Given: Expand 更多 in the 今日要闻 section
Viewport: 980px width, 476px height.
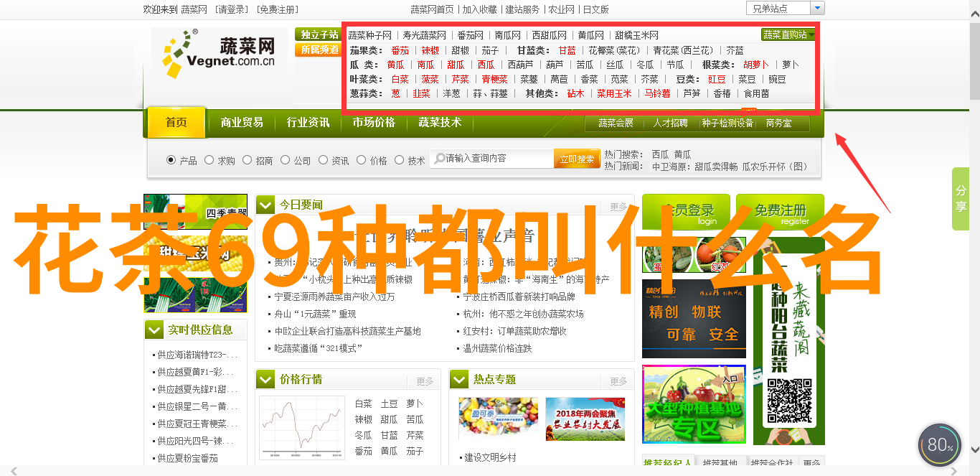Looking at the screenshot, I should tap(618, 207).
